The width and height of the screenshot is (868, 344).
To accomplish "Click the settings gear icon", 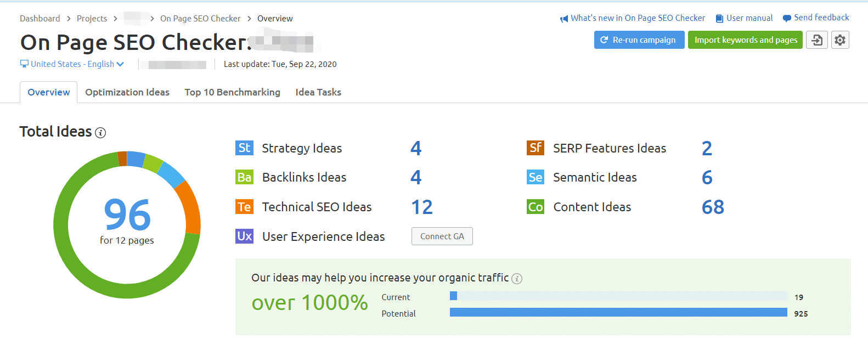I will point(839,40).
